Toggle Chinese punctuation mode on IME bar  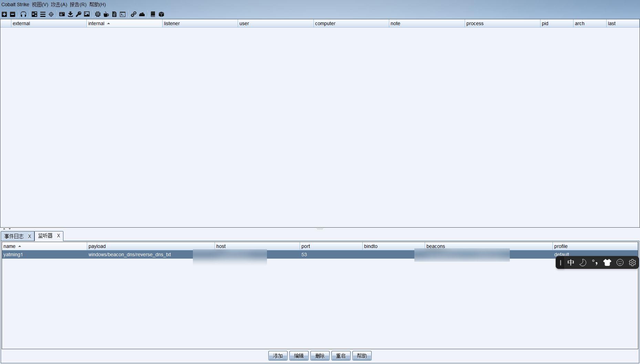595,262
